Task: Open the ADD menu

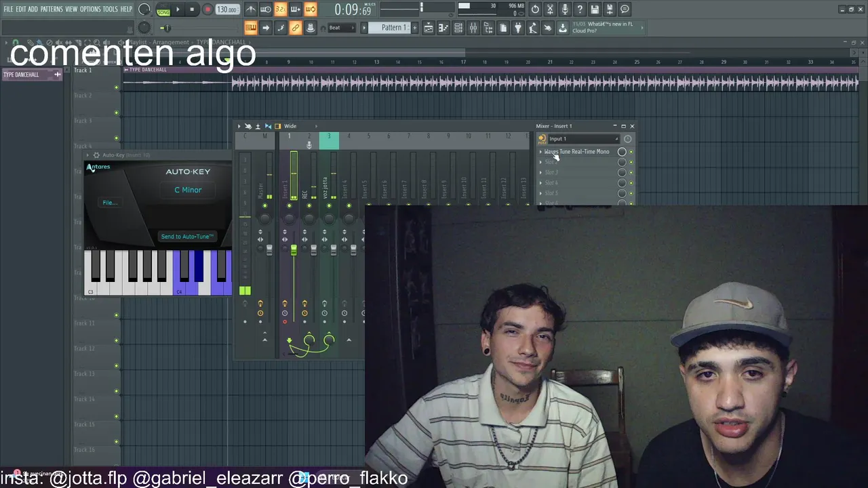Action: (33, 9)
